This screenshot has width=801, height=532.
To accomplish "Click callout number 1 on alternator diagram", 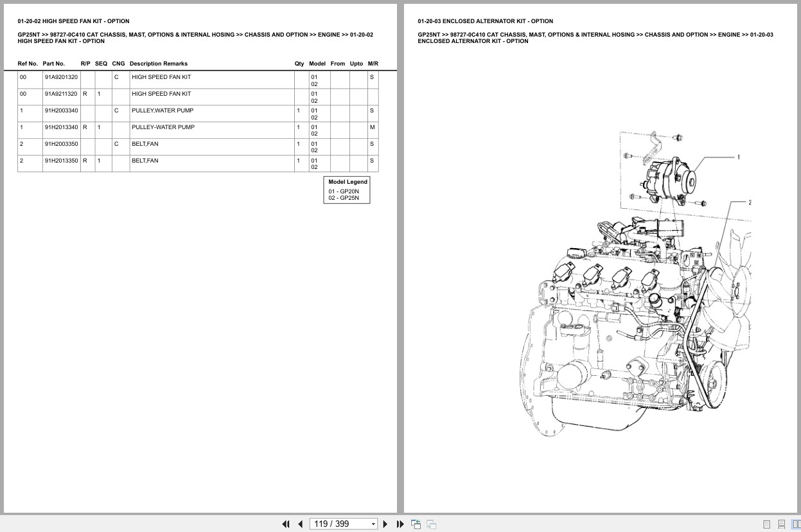I will tap(739, 157).
